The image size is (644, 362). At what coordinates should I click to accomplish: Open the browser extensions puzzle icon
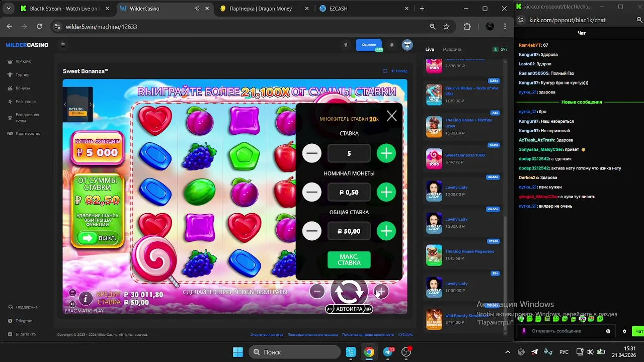click(467, 27)
